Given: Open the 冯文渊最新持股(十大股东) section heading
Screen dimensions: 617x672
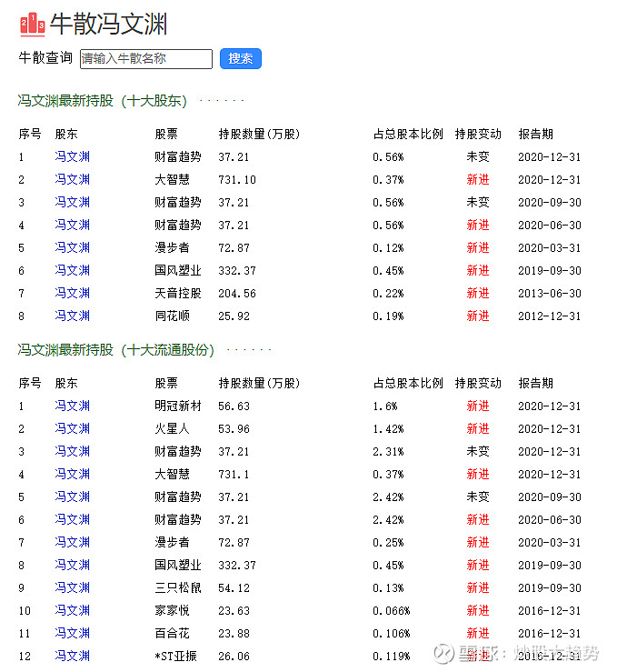Looking at the screenshot, I should [x=103, y=101].
